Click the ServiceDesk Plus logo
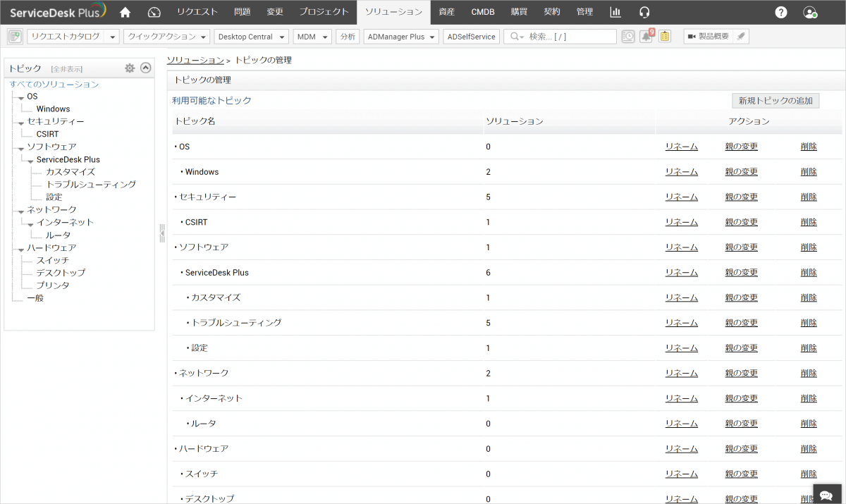The width and height of the screenshot is (846, 504). coord(58,11)
